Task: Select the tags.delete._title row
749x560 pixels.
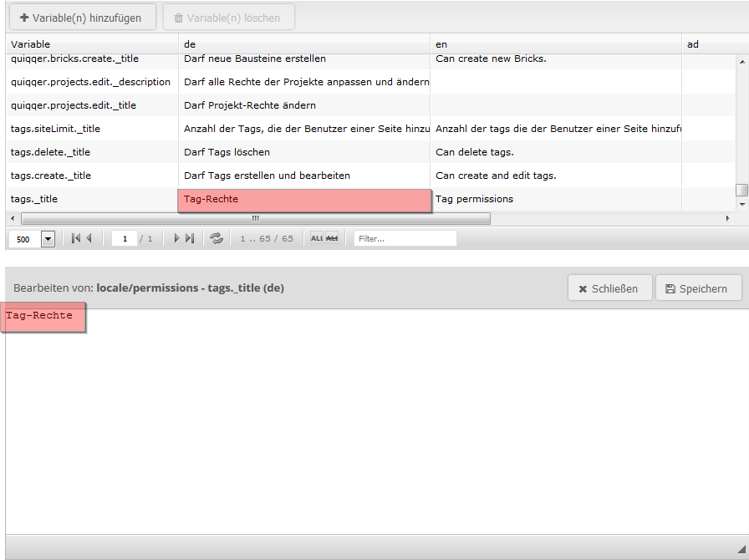Action: [92, 152]
